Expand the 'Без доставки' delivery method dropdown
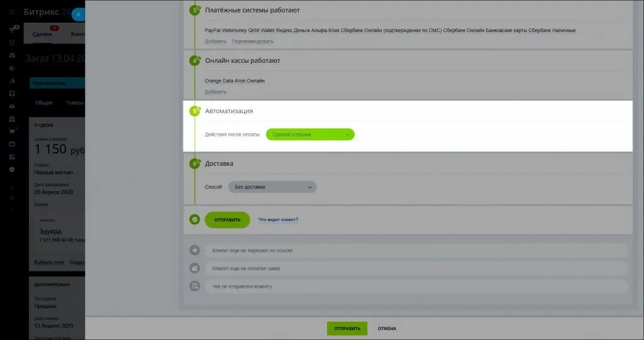Screen dimensions: 644x340 [x=272, y=187]
